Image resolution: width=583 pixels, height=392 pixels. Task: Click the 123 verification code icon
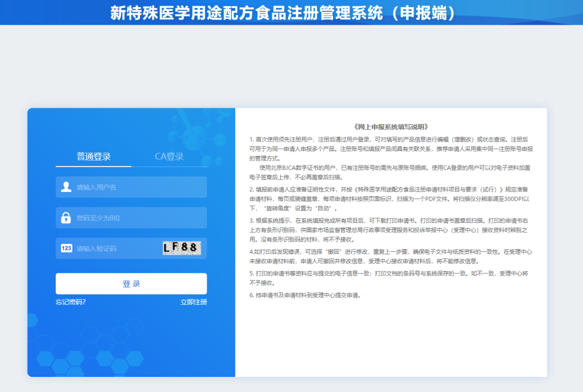[66, 249]
